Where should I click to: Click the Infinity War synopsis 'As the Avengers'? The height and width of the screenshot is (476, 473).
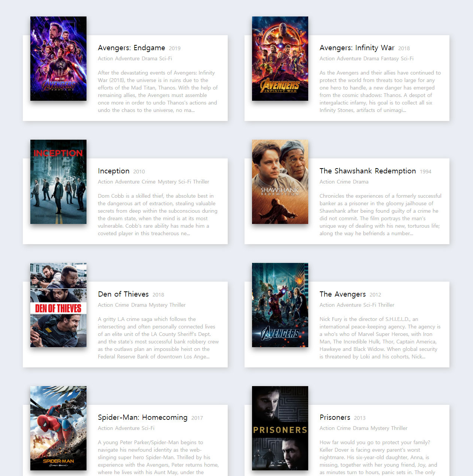380,91
